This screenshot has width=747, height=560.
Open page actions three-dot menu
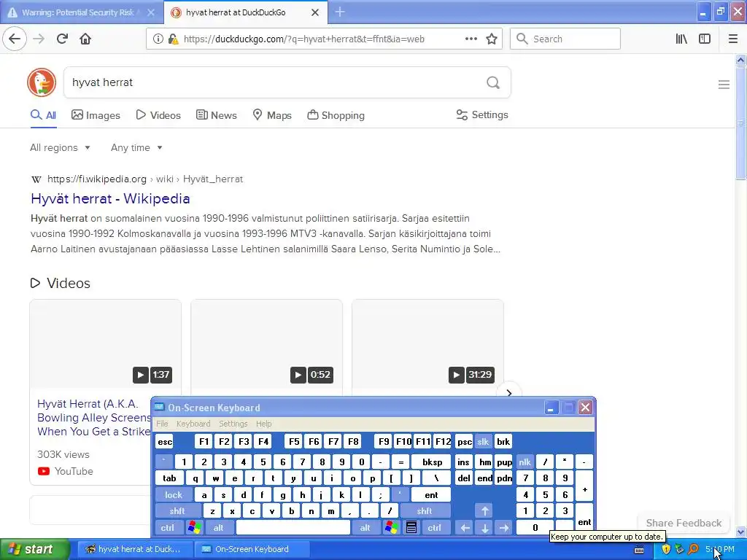tap(471, 39)
